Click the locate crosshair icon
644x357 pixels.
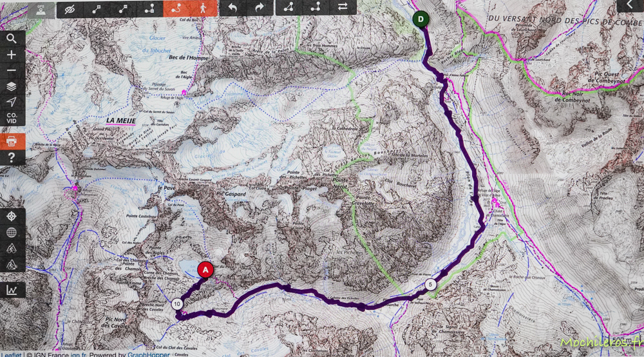coord(12,217)
